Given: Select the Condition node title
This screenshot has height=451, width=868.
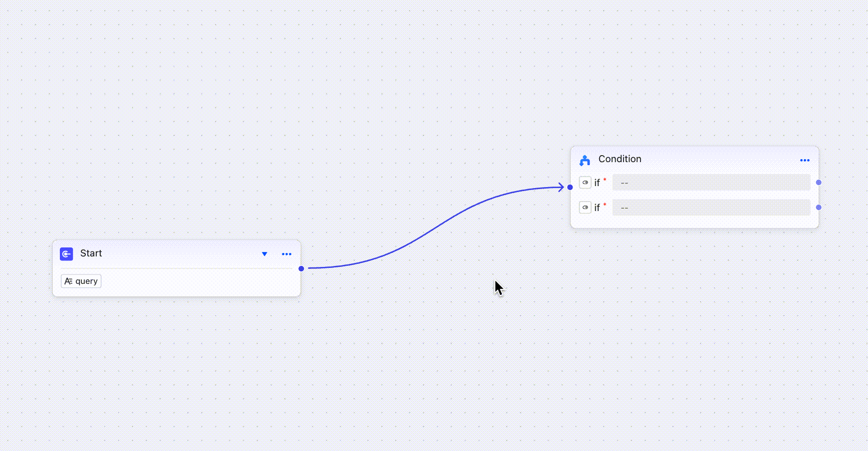Looking at the screenshot, I should [620, 159].
